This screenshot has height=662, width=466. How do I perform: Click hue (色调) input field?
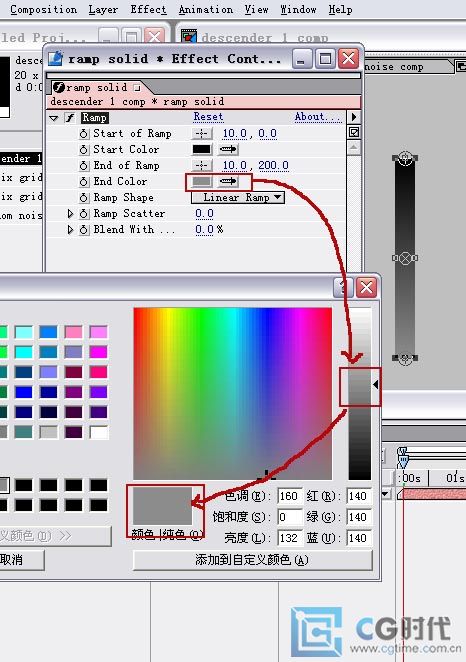coord(290,496)
